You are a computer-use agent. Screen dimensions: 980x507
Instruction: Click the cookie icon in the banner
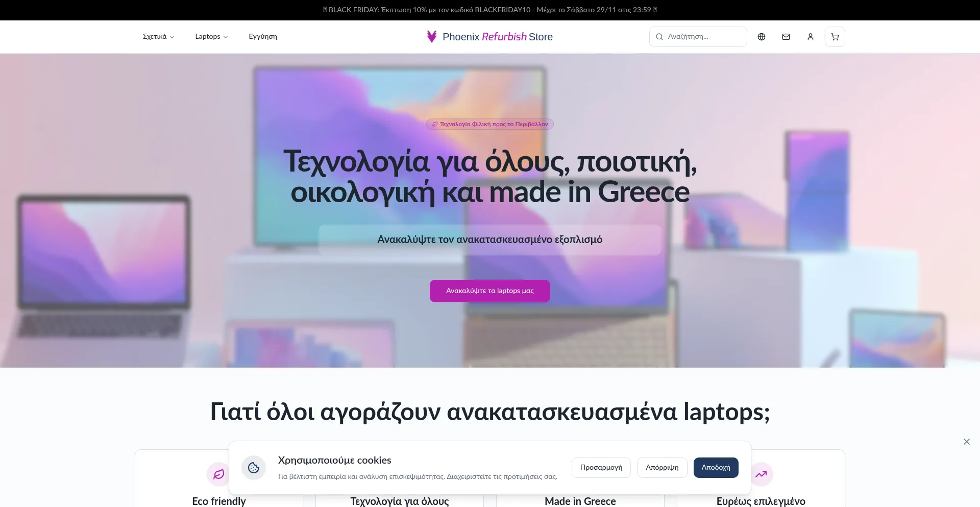tap(254, 468)
